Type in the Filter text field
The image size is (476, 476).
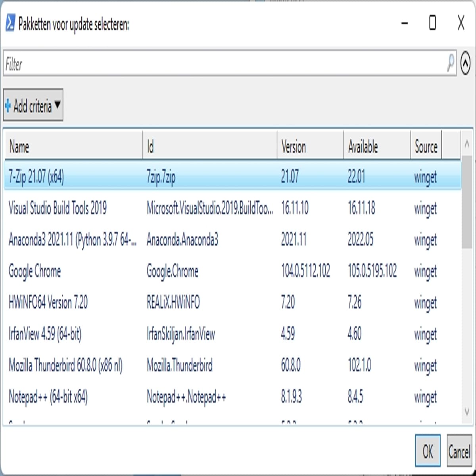[222, 63]
